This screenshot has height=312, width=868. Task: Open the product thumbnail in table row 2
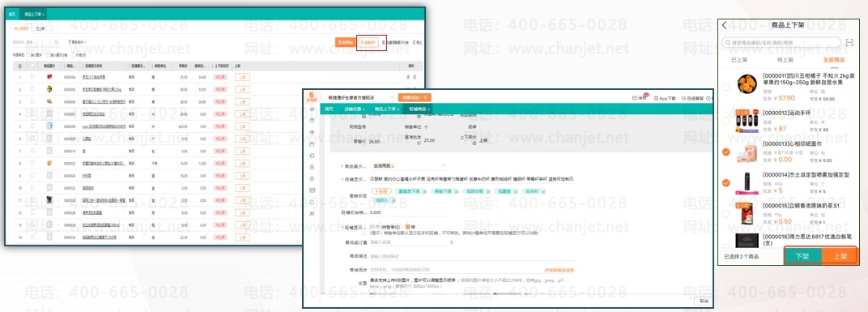pos(50,88)
